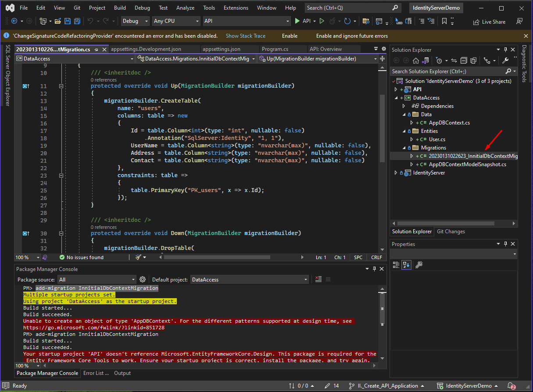Open the Default project DataAccess dropdown
The height and width of the screenshot is (392, 533).
click(250, 279)
